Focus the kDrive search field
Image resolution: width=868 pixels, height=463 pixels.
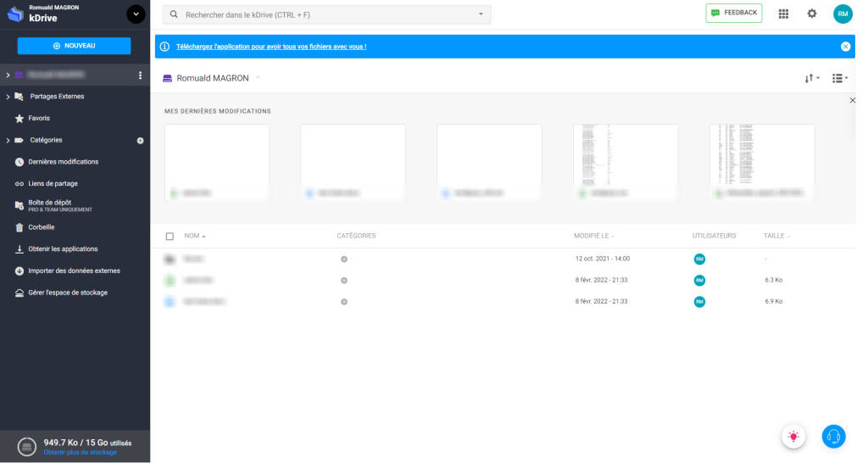pos(326,15)
